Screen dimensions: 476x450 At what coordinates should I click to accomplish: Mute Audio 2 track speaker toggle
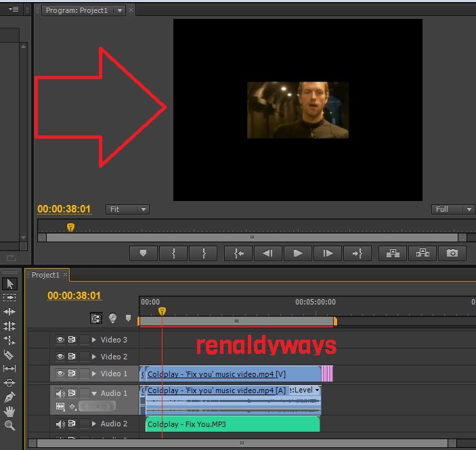click(60, 424)
